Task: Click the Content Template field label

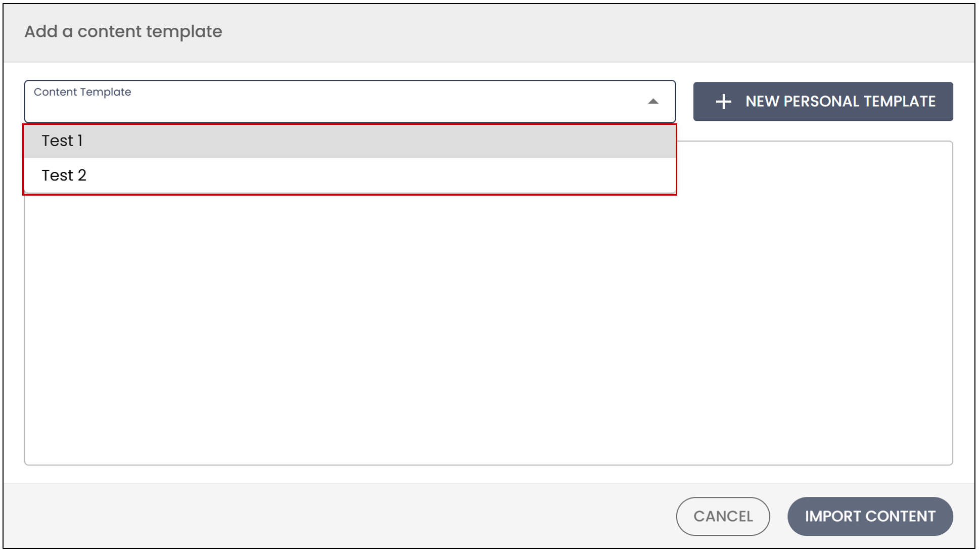Action: tap(82, 92)
